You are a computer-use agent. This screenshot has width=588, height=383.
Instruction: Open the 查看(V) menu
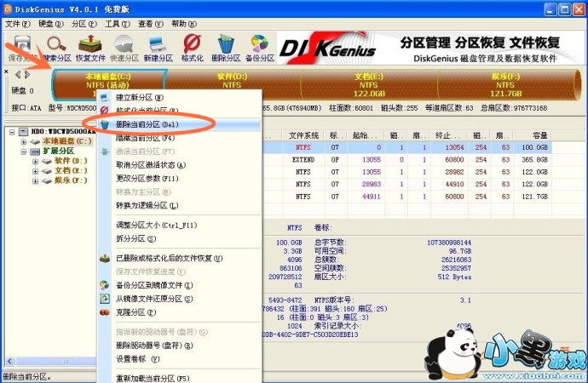(x=151, y=24)
